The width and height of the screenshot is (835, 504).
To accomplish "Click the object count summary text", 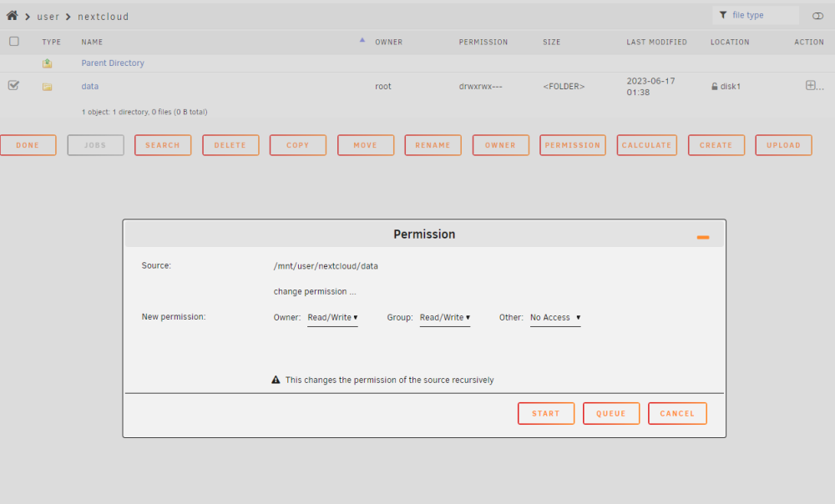I will [x=144, y=112].
